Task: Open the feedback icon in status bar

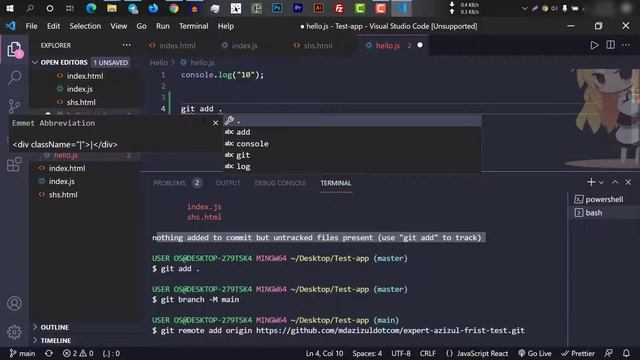Action: click(x=609, y=353)
